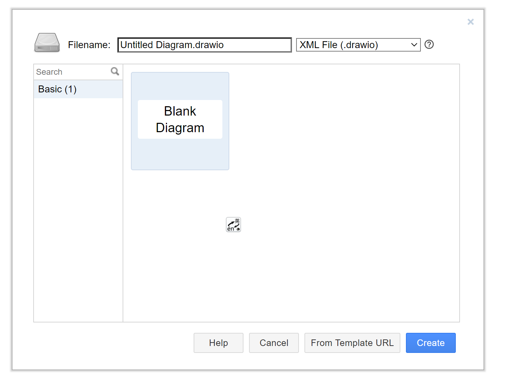Image resolution: width=532 pixels, height=392 pixels.
Task: Open From Template URL option
Action: click(x=352, y=343)
